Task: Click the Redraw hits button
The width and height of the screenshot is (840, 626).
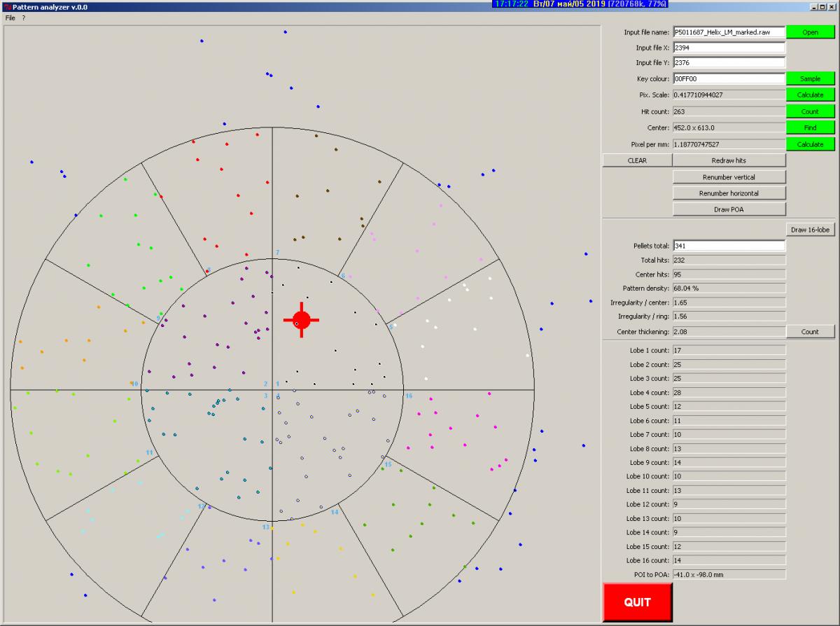Action: click(x=729, y=160)
